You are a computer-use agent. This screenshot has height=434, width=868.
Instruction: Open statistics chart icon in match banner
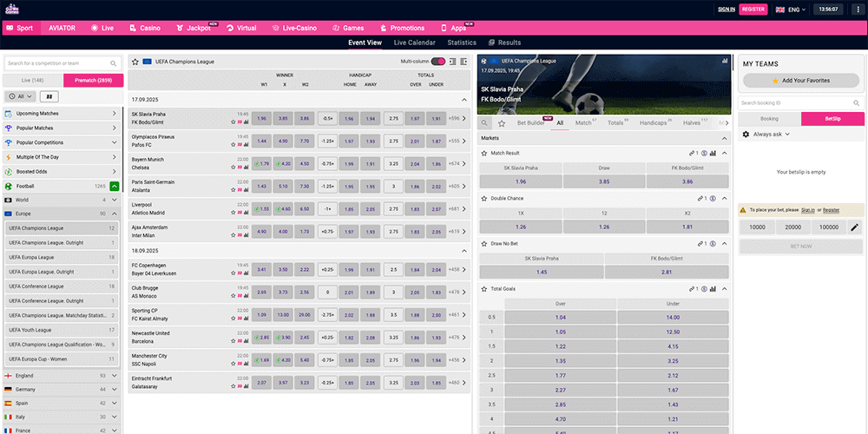coord(725,62)
